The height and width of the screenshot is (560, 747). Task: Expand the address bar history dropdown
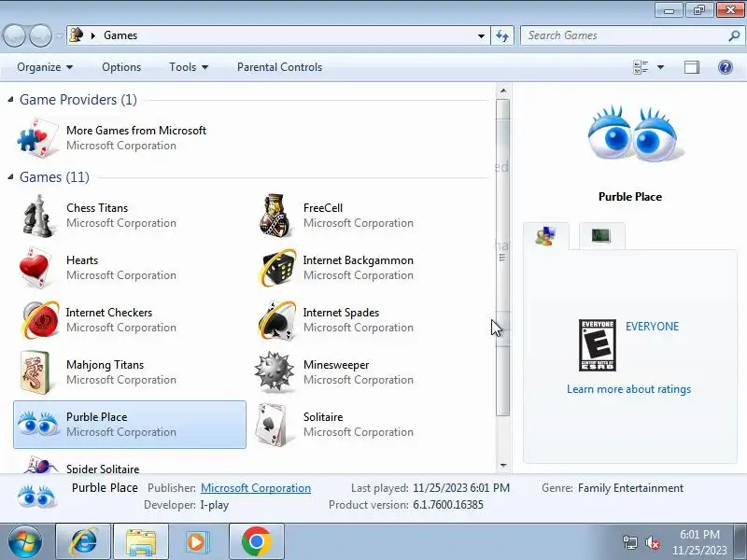481,35
